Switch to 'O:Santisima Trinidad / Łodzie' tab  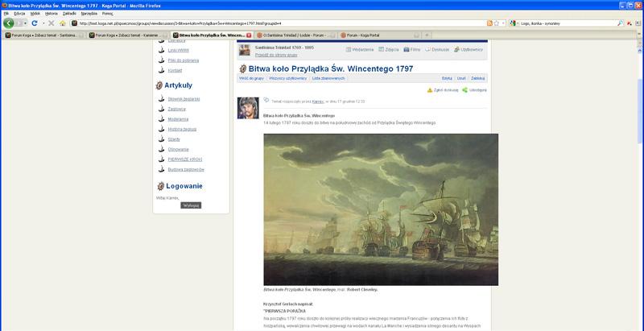(295, 35)
